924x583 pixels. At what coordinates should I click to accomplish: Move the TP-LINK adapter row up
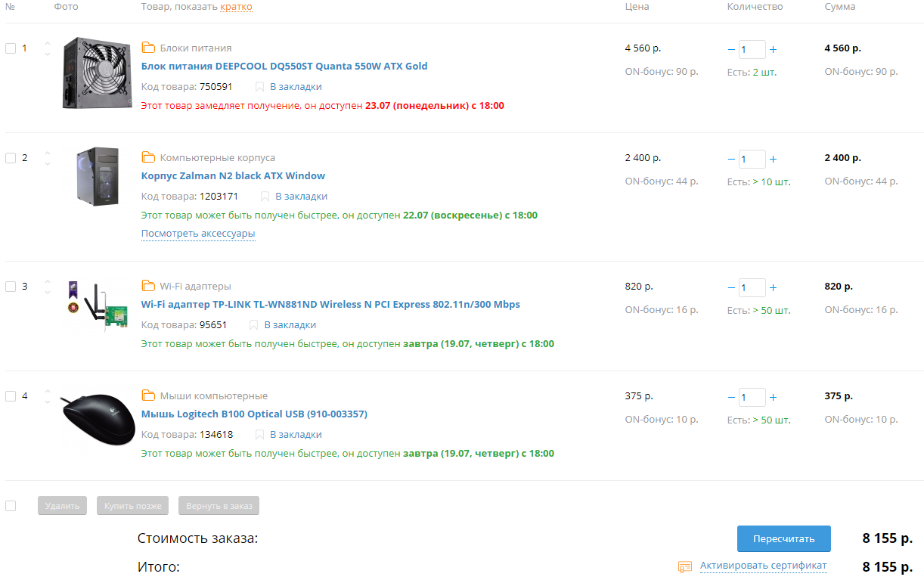pos(48,281)
